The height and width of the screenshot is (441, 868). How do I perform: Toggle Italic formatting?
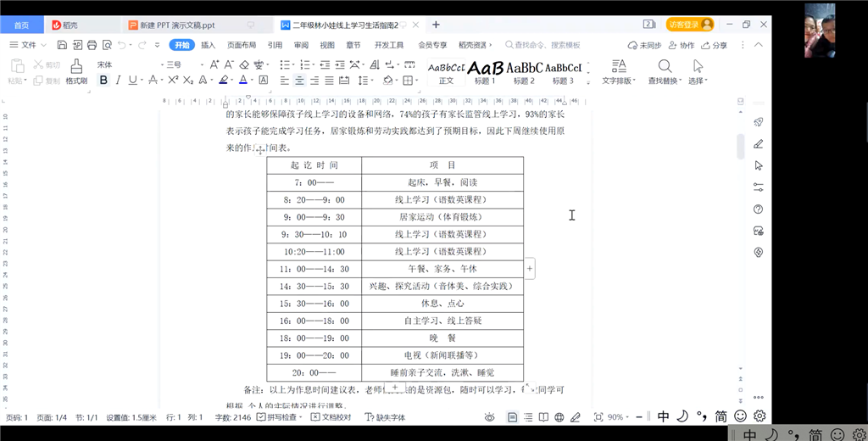118,81
